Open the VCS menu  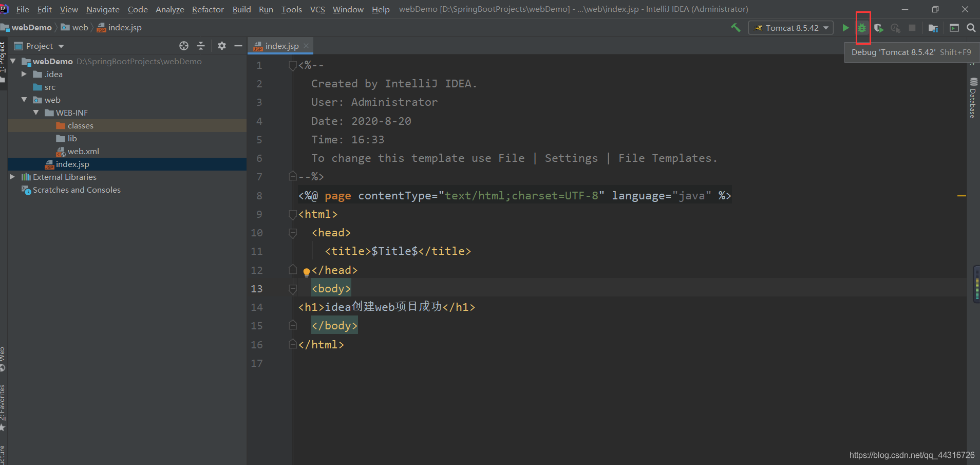click(317, 9)
